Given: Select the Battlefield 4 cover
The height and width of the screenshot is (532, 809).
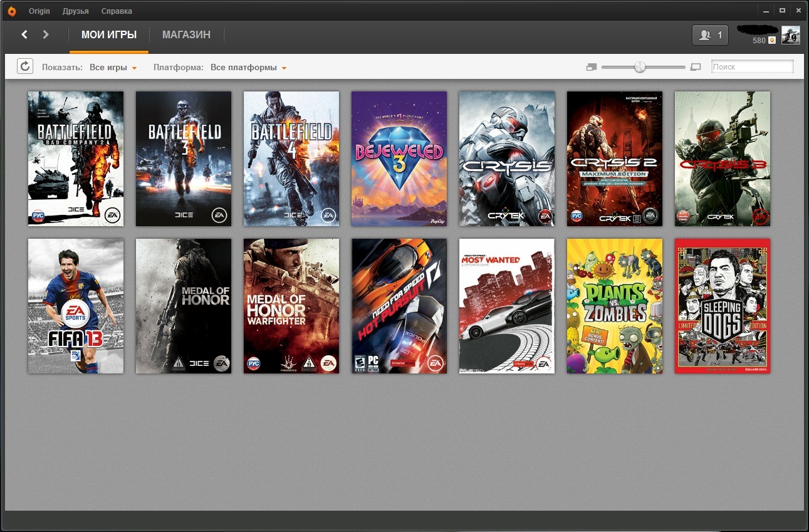Looking at the screenshot, I should tap(291, 159).
